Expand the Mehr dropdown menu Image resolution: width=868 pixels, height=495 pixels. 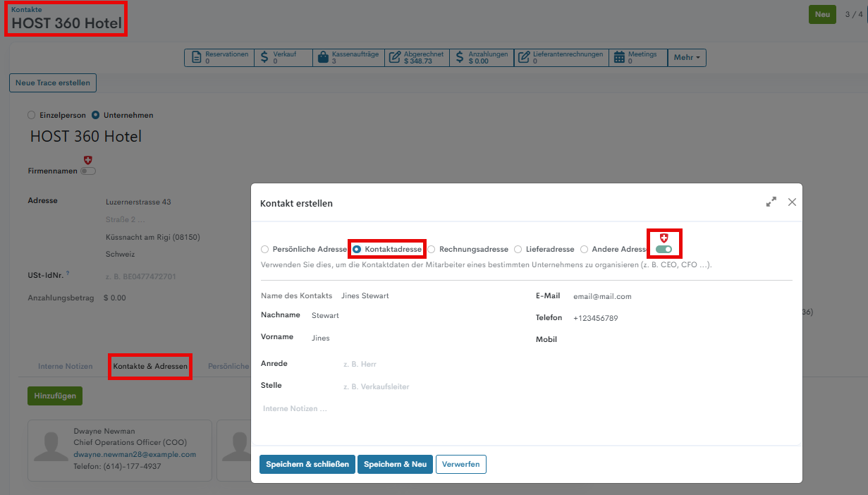687,58
